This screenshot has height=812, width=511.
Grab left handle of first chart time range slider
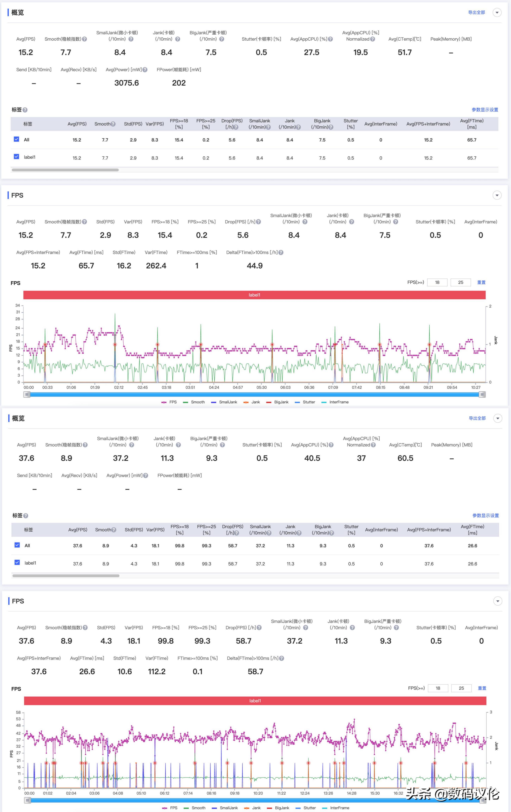[27, 395]
